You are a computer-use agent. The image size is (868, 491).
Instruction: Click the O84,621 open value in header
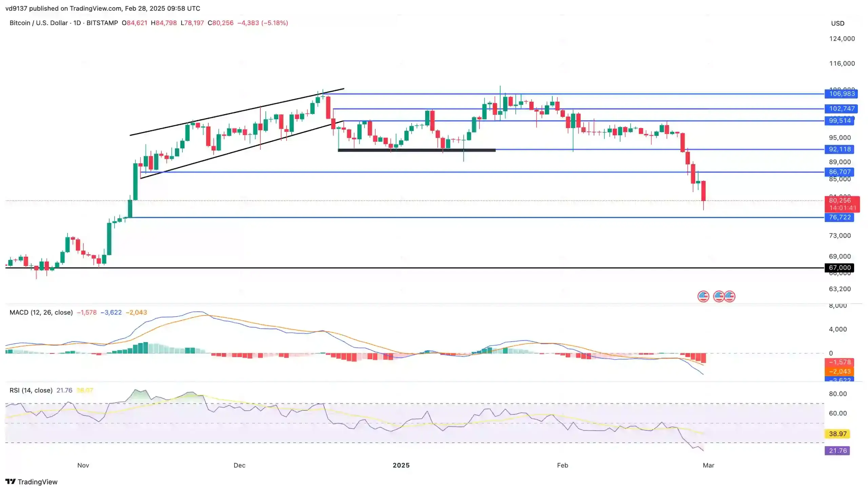click(x=135, y=23)
